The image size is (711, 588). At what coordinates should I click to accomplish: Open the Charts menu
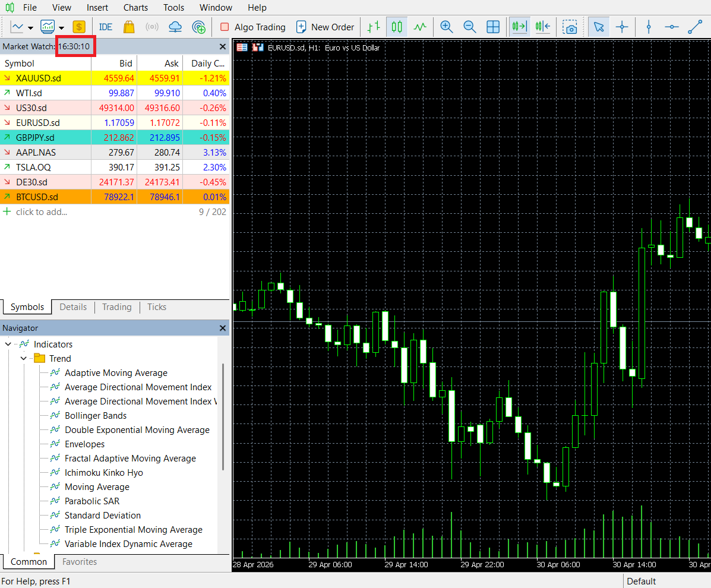(x=135, y=8)
